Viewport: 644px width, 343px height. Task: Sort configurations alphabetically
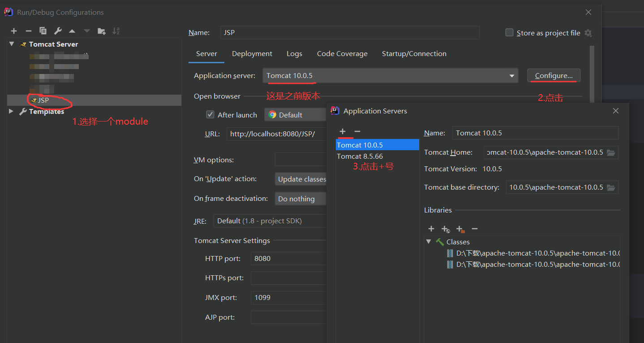(116, 31)
